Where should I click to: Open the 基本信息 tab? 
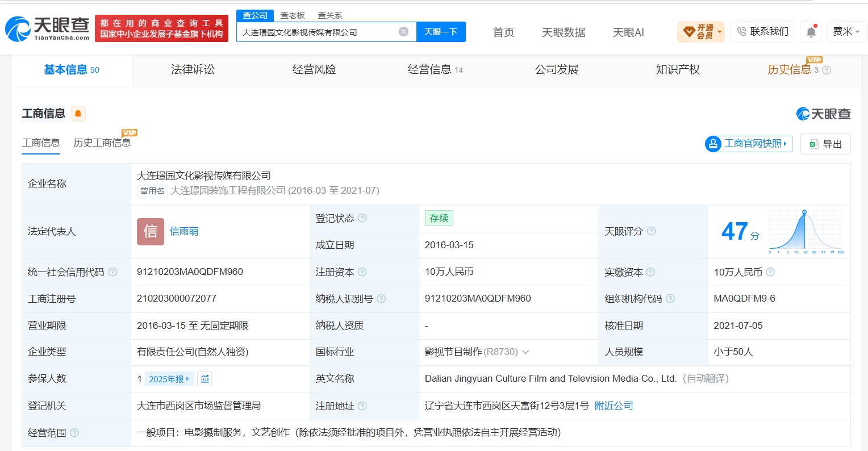point(72,70)
